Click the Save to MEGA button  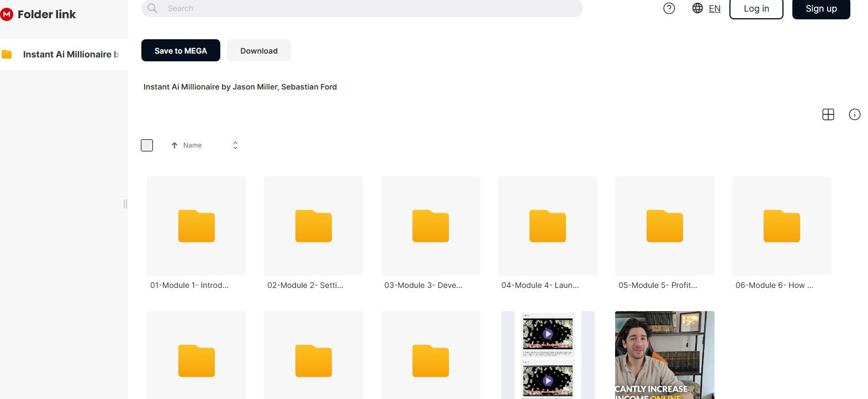(x=181, y=50)
